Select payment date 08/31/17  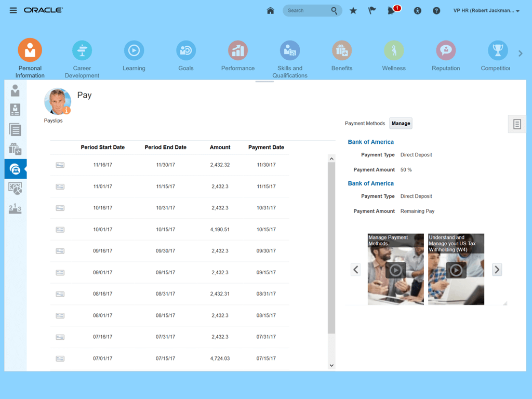(x=266, y=294)
